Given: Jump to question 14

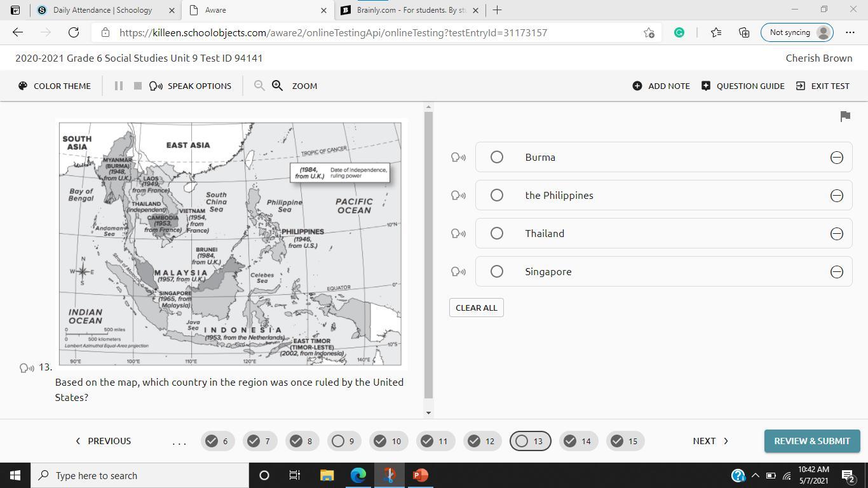Looking at the screenshot, I should [x=578, y=441].
